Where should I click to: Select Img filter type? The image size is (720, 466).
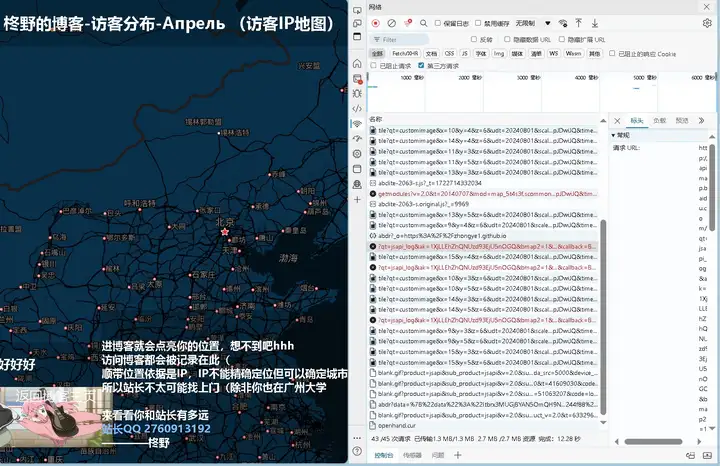point(499,54)
